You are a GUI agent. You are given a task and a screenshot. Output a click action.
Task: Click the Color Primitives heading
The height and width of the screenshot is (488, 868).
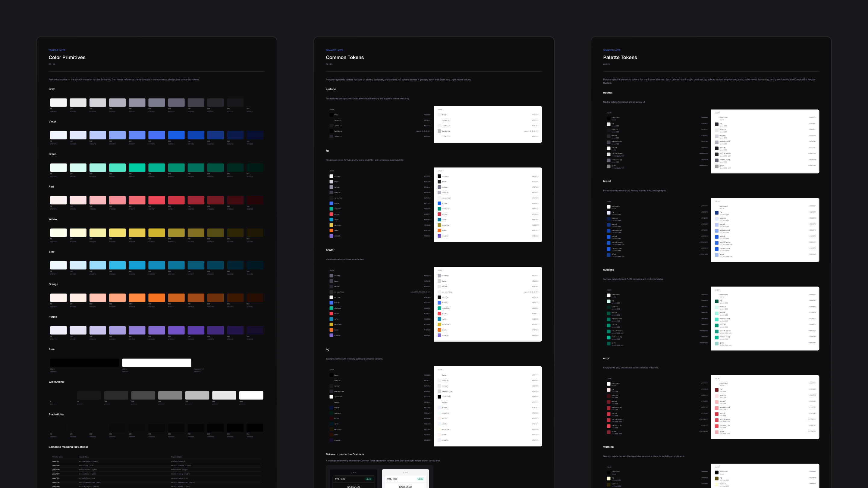tap(67, 57)
